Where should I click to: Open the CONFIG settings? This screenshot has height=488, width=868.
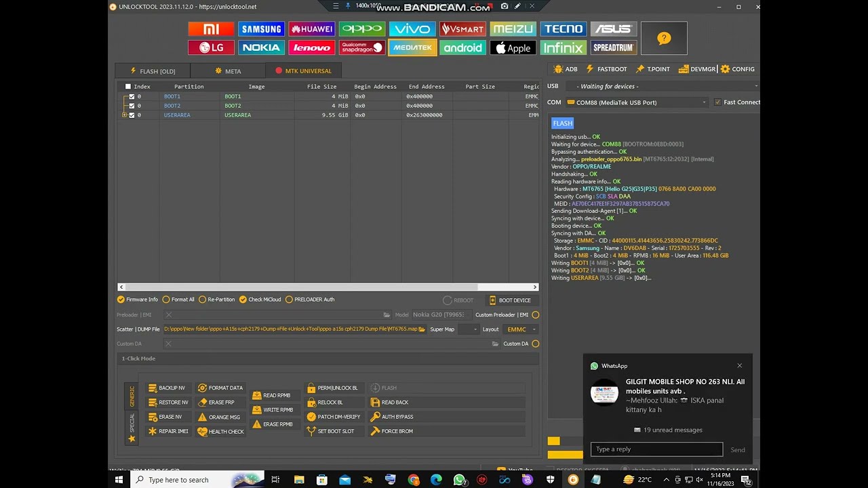[738, 69]
